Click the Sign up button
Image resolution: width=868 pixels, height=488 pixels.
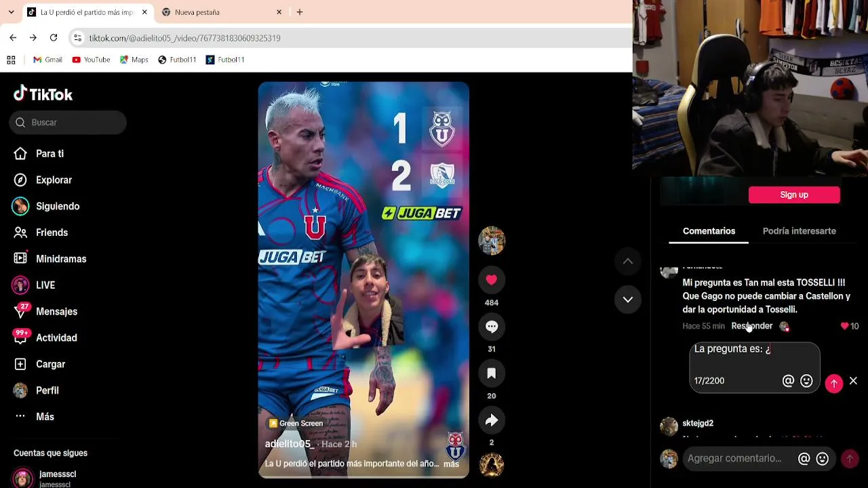click(x=794, y=195)
